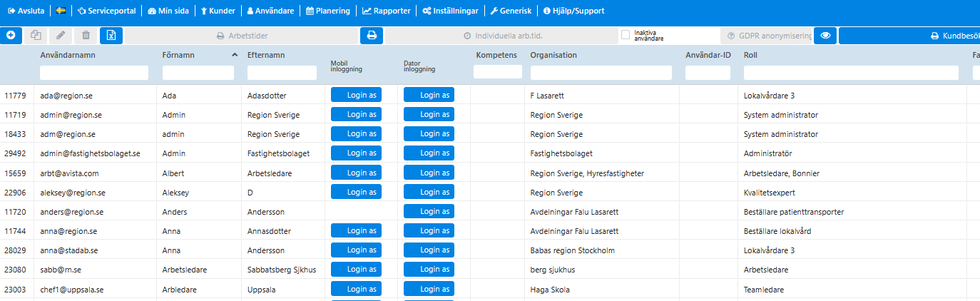
Task: Sort by Förnamn using the caret arrow
Action: click(x=235, y=55)
